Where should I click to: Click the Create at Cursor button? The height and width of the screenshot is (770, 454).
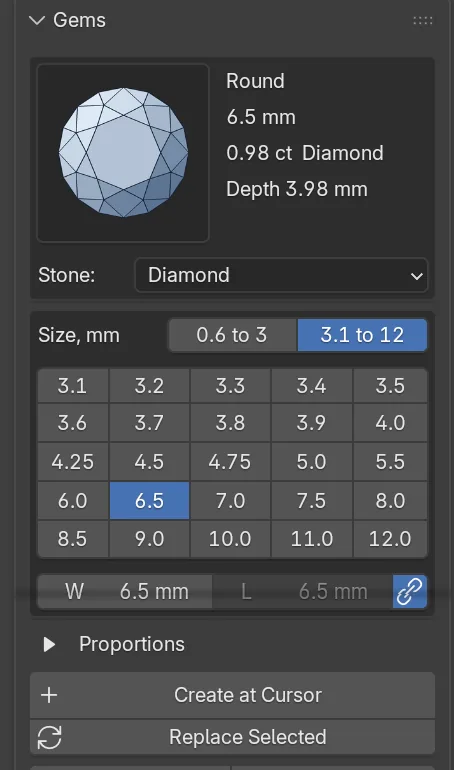tap(233, 695)
